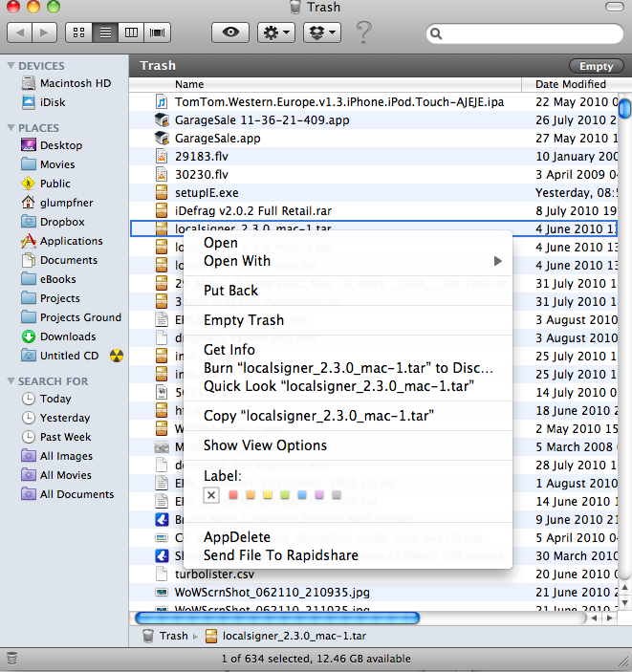Screen dimensions: 632x672
Task: Apply the yellow label color
Action: tap(268, 495)
